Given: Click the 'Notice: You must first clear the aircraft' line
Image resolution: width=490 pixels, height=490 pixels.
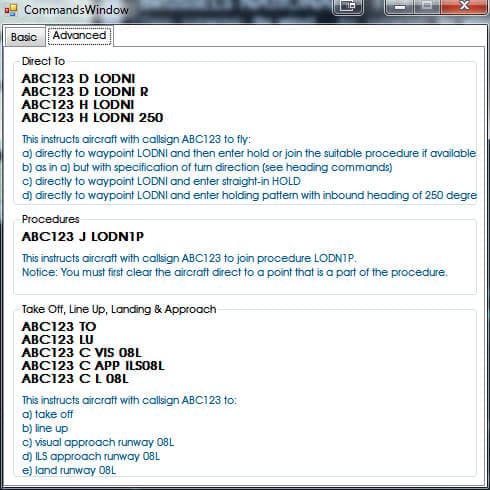Looking at the screenshot, I should click(235, 272).
